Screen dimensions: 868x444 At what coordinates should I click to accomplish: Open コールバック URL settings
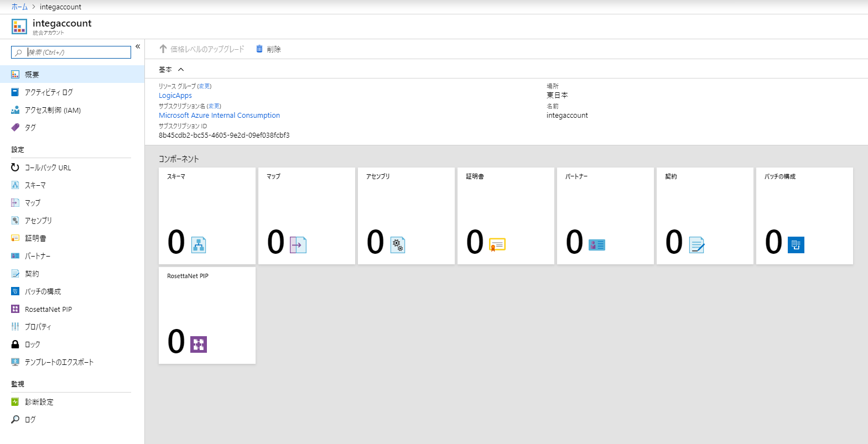click(48, 168)
